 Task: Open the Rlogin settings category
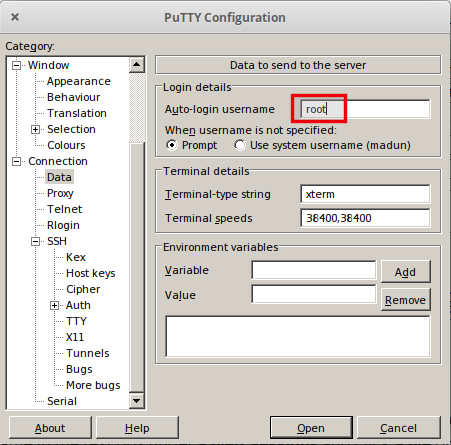click(63, 225)
